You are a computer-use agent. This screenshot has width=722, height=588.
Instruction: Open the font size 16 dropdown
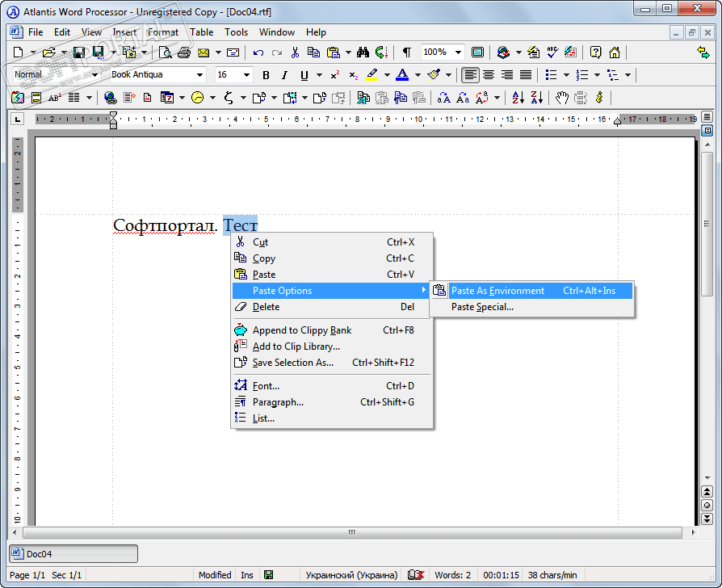pyautogui.click(x=246, y=75)
